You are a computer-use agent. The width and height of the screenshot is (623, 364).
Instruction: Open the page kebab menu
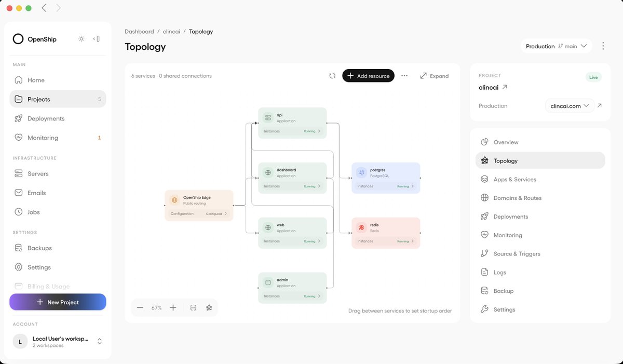click(603, 46)
